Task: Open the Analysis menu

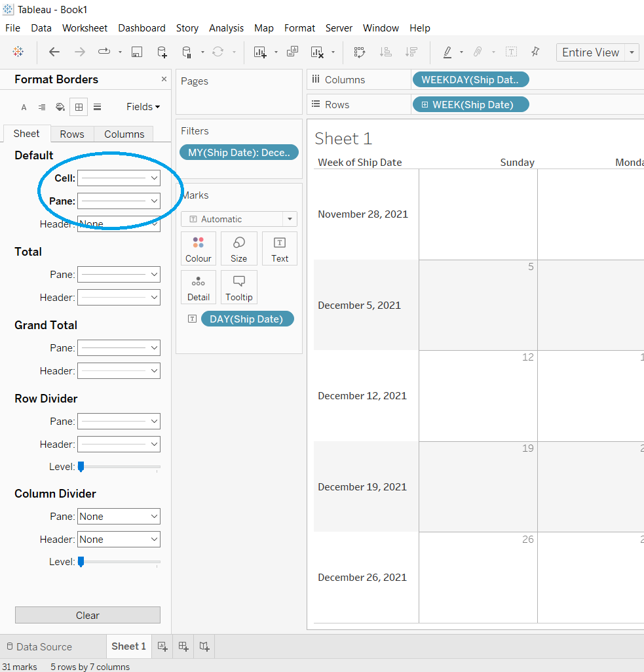Action: point(226,28)
